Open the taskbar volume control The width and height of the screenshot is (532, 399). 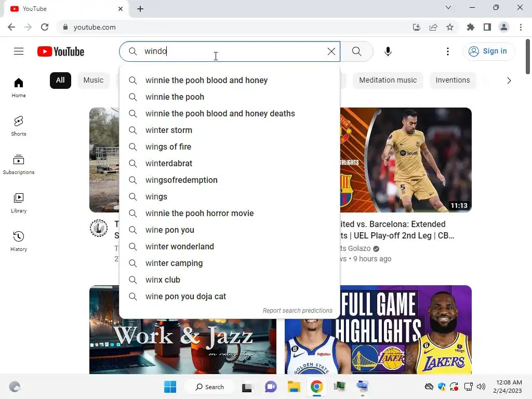(481, 387)
